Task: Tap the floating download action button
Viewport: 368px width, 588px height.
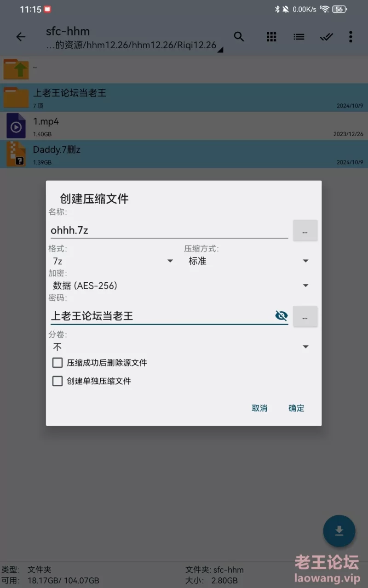Action: (x=339, y=531)
